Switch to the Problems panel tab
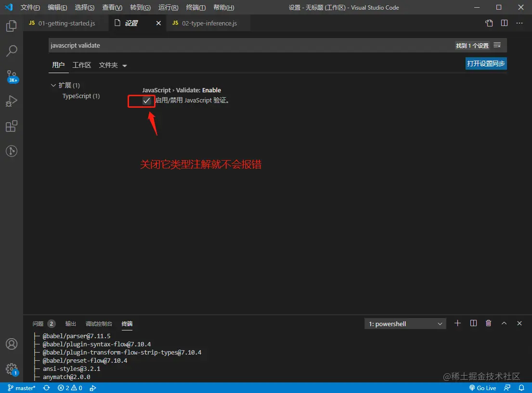Viewport: 532px width, 393px height. tap(44, 323)
